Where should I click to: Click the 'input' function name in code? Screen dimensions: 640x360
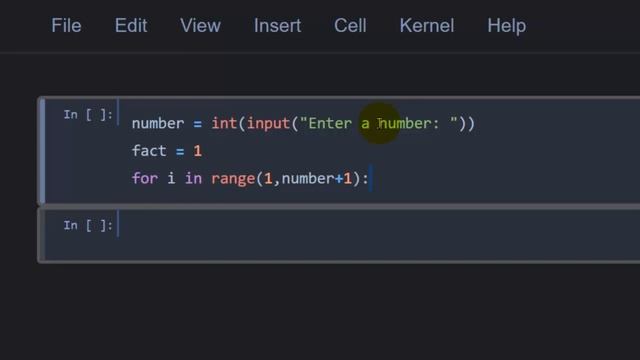(x=268, y=123)
